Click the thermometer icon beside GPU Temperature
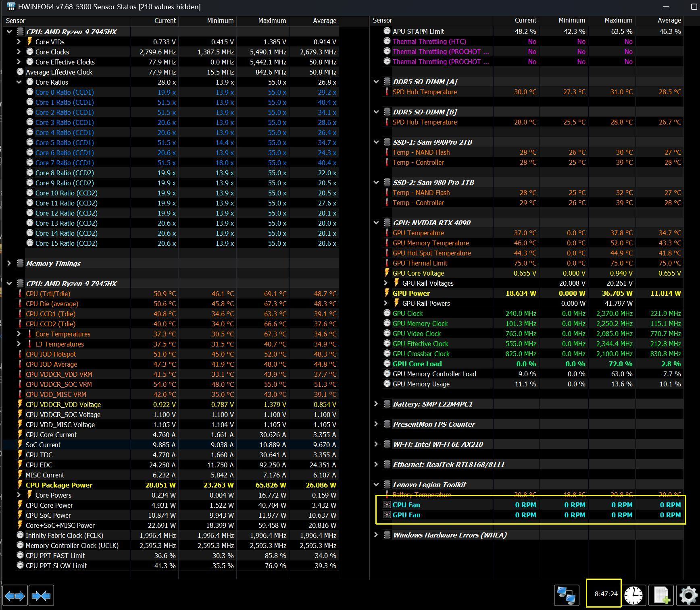This screenshot has width=700, height=610. pyautogui.click(x=387, y=233)
